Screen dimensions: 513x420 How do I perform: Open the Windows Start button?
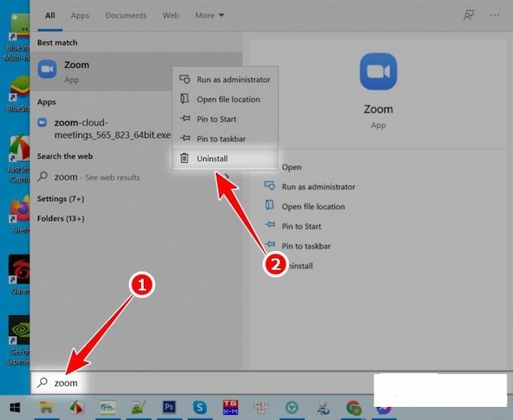pyautogui.click(x=15, y=407)
